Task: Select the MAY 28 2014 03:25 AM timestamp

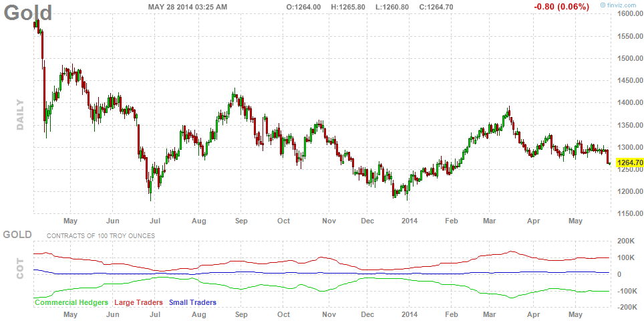Action: (187, 7)
